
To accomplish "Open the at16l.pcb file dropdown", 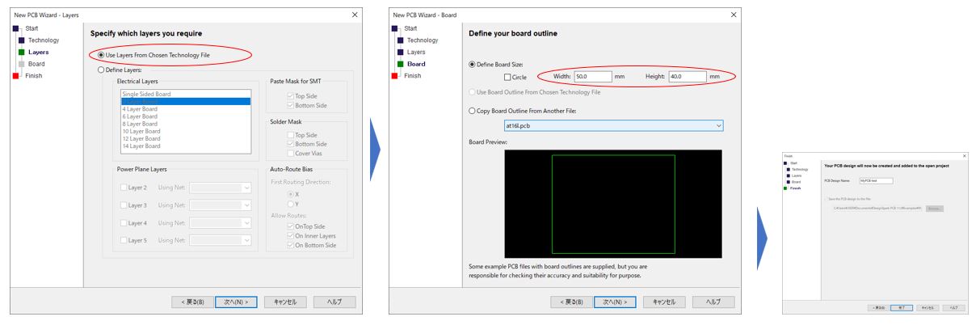I will [x=613, y=126].
